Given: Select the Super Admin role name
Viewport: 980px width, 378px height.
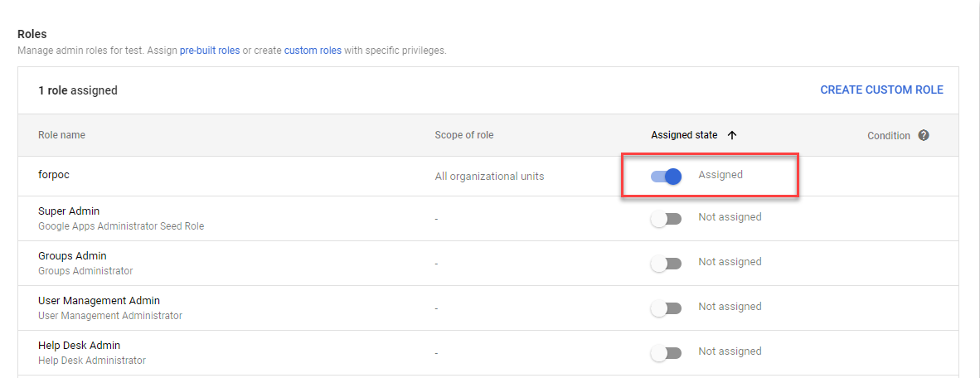Looking at the screenshot, I should coord(69,211).
